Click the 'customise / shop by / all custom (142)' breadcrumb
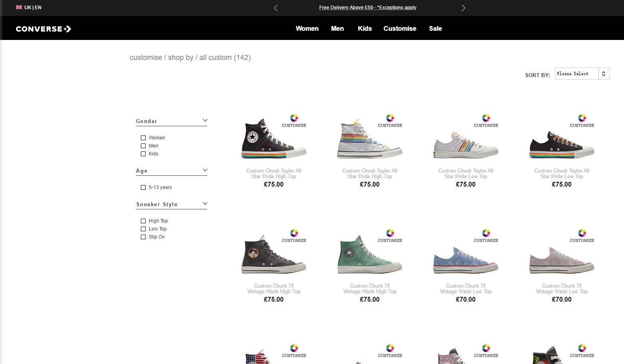This screenshot has height=364, width=624. point(190,58)
